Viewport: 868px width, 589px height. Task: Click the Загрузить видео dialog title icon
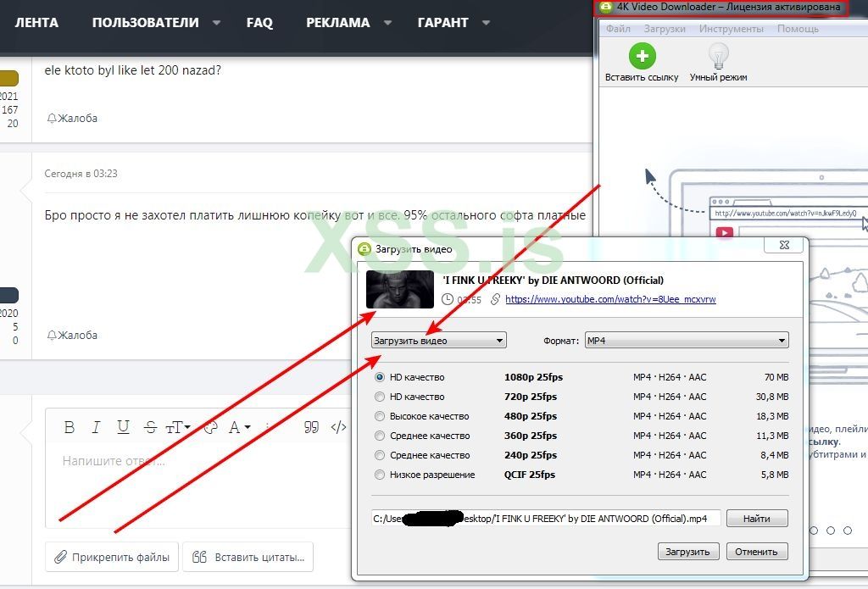point(364,249)
